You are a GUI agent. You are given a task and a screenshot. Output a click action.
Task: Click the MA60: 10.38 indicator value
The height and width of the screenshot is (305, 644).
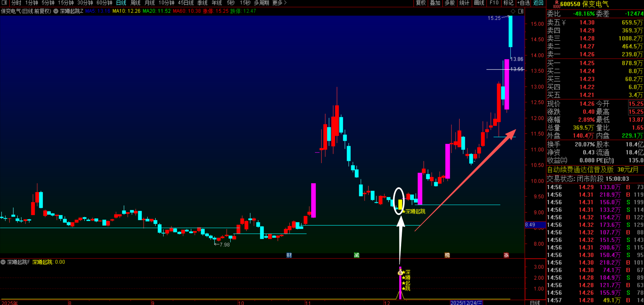(187, 11)
